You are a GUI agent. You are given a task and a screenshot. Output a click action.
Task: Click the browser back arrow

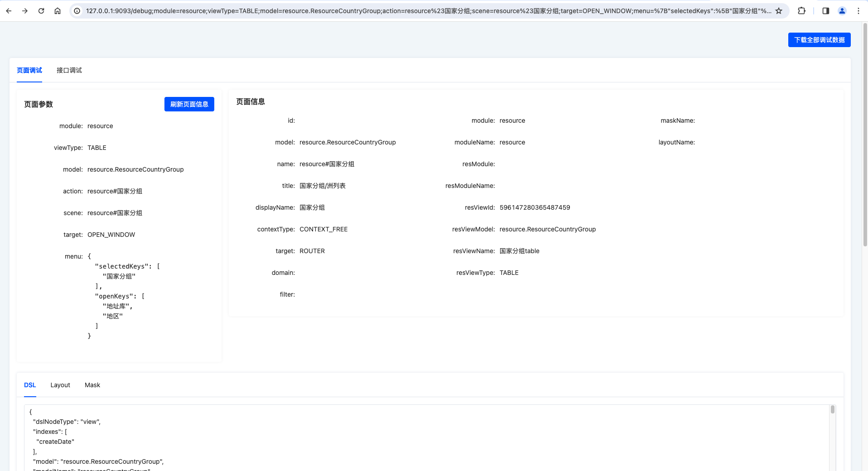click(x=9, y=11)
